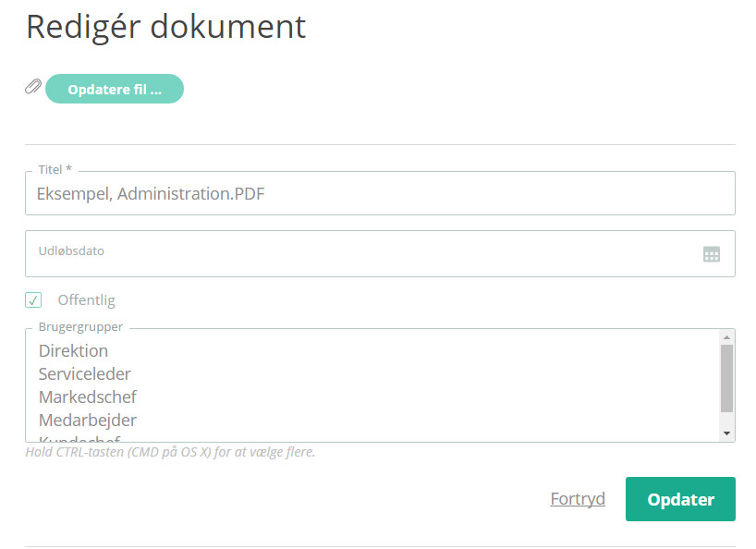Click the Offentlig checkbox label
Screen dimensions: 756x549
pos(86,300)
